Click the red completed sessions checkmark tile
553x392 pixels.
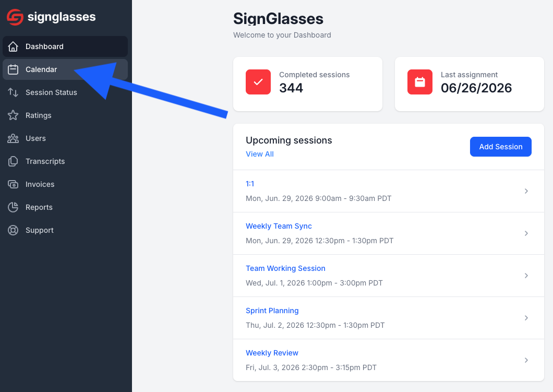pos(258,82)
